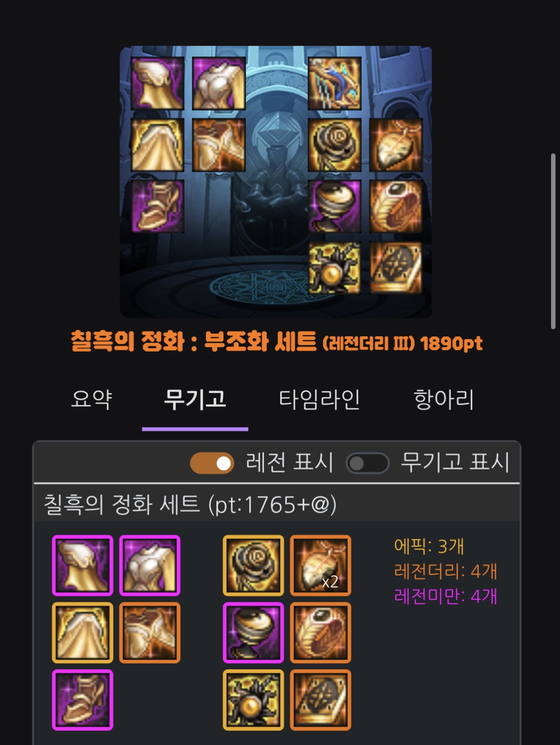Click the leaf necklace icon marked x2

click(321, 565)
